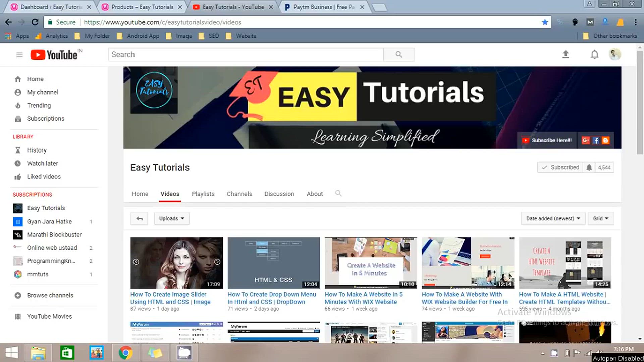Click the Facebook banner icon

point(596,140)
